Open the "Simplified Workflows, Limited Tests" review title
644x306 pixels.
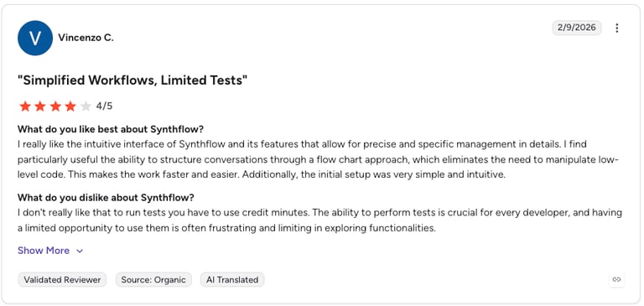click(x=132, y=80)
